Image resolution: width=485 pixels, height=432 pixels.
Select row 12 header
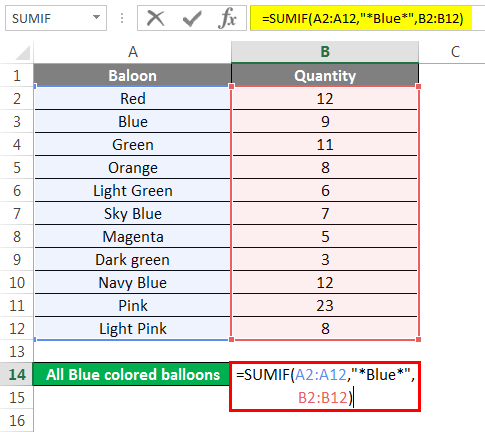click(x=17, y=329)
